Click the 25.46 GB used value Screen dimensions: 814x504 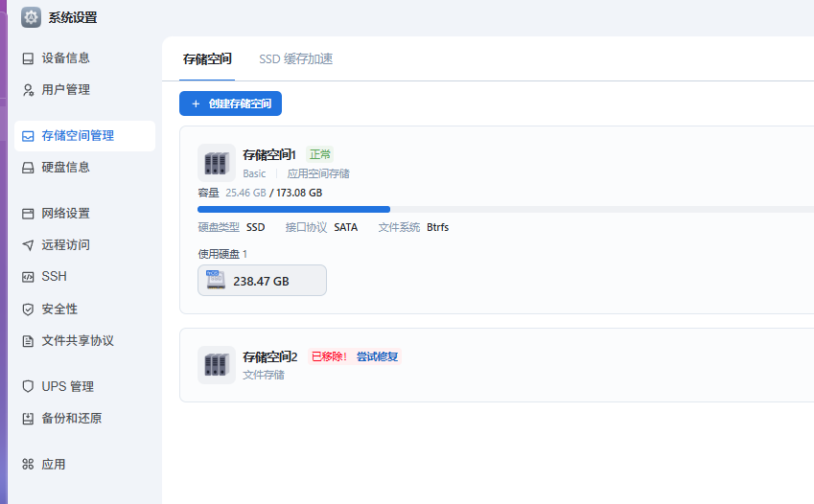click(x=245, y=194)
